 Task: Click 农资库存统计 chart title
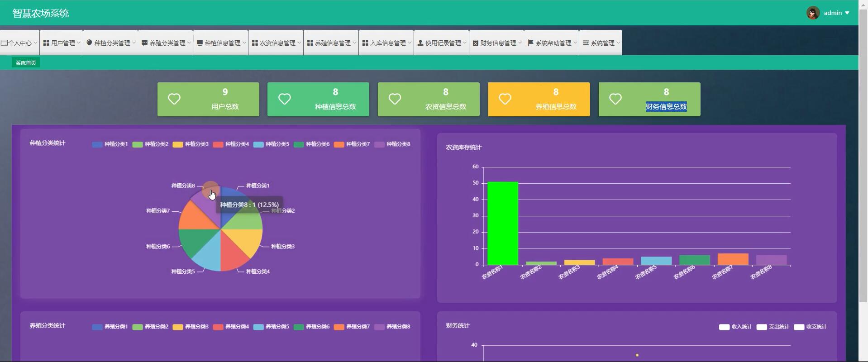464,147
